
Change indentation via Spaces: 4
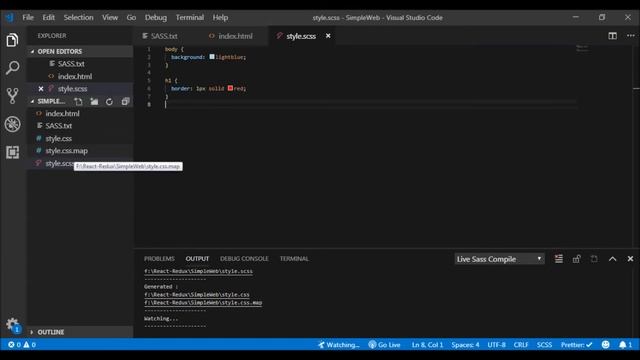pos(465,344)
